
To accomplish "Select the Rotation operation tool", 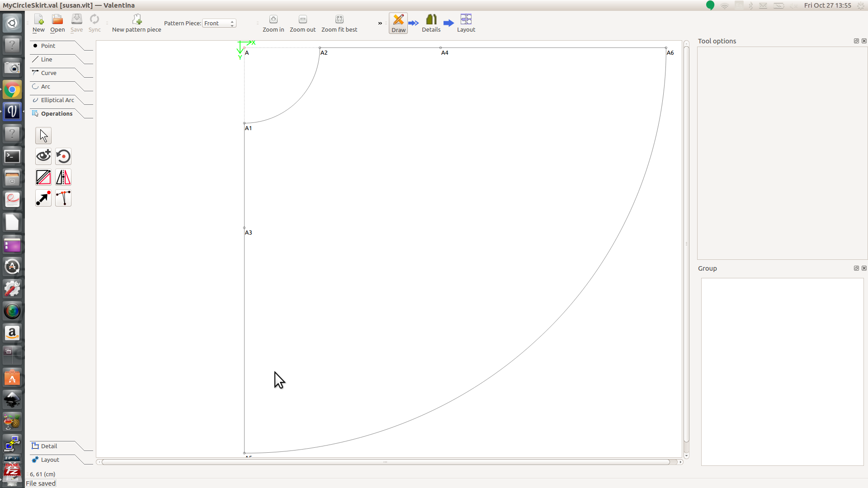I will click(63, 156).
